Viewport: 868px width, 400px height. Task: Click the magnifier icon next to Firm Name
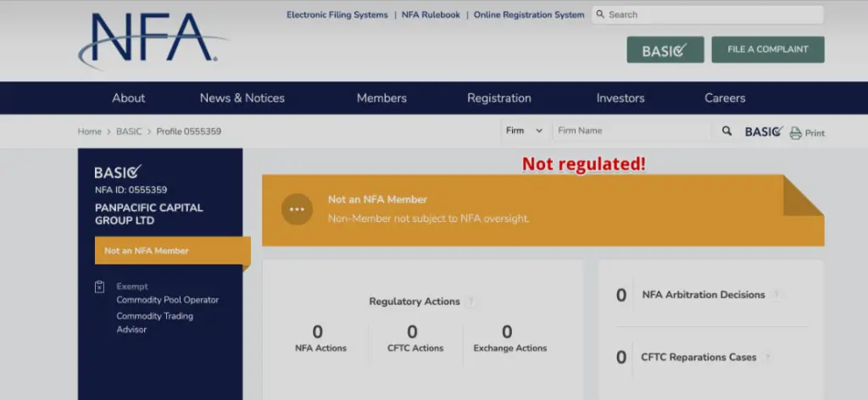[x=726, y=131]
